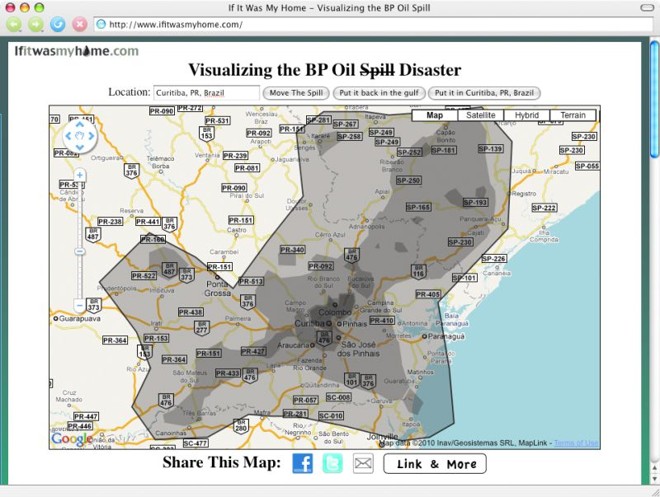The width and height of the screenshot is (660, 497).
Task: Click the PR-405 road marker
Action: 428,294
